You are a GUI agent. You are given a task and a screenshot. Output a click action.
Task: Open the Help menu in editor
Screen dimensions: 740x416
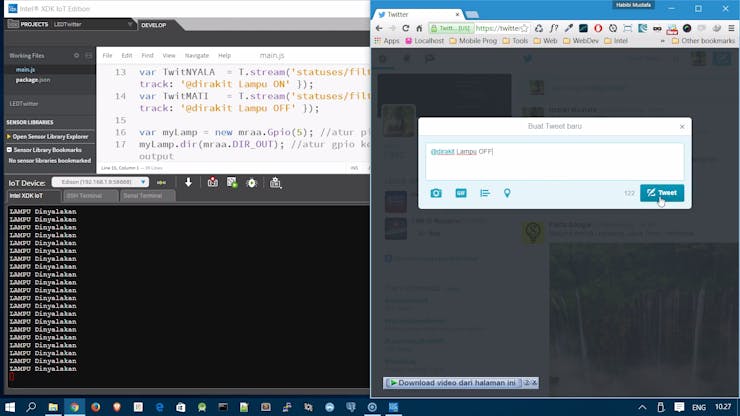click(x=225, y=55)
